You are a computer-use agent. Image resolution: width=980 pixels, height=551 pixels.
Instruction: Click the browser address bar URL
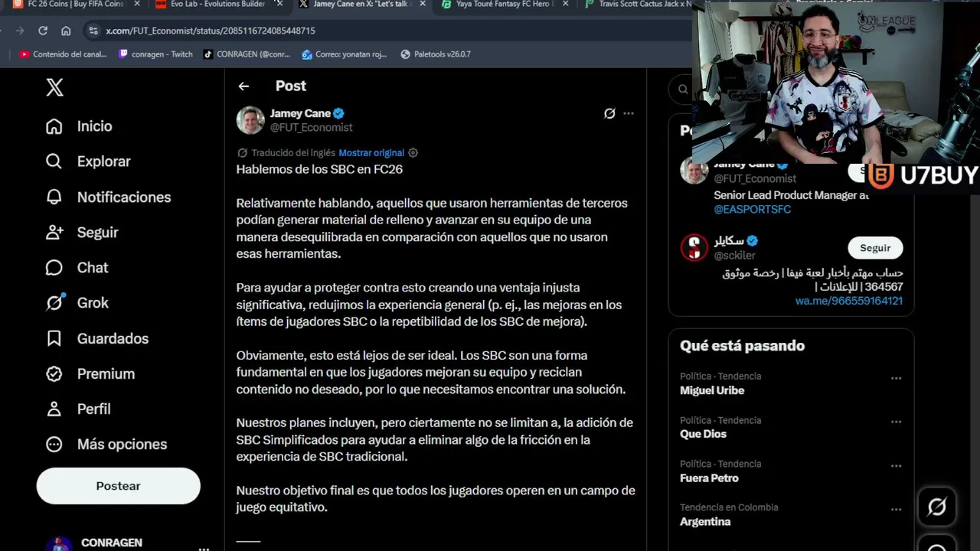coord(211,31)
